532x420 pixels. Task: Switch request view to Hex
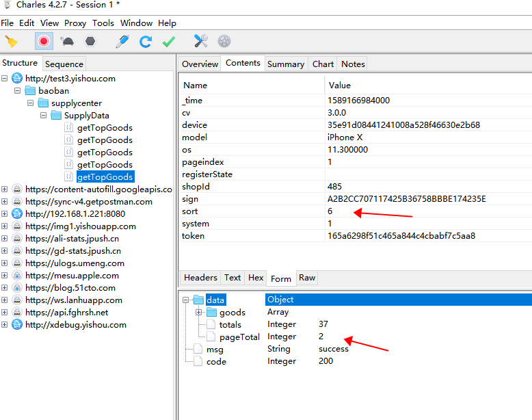click(x=256, y=278)
